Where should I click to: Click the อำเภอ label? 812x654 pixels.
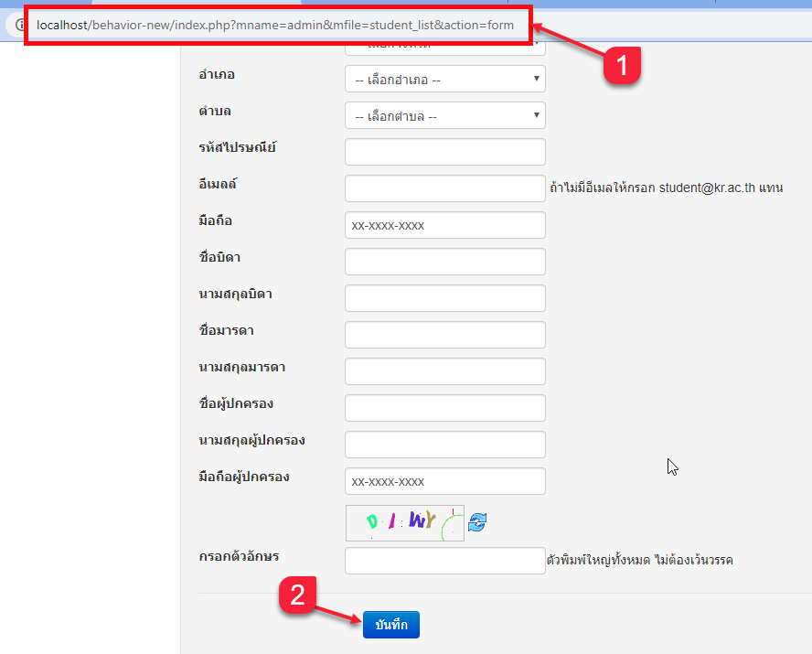coord(217,75)
